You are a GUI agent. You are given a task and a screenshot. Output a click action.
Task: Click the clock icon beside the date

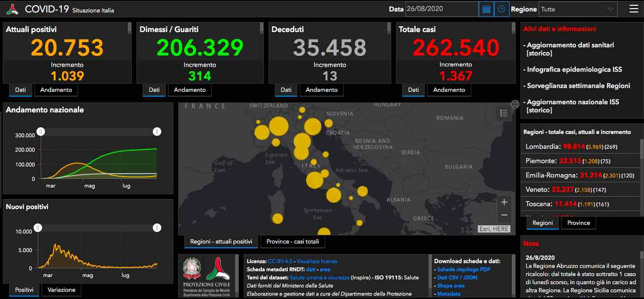point(501,9)
